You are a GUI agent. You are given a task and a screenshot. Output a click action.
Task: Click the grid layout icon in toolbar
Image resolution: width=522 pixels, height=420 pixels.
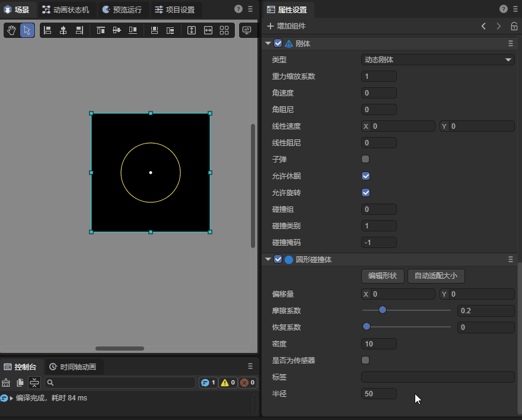point(224,30)
